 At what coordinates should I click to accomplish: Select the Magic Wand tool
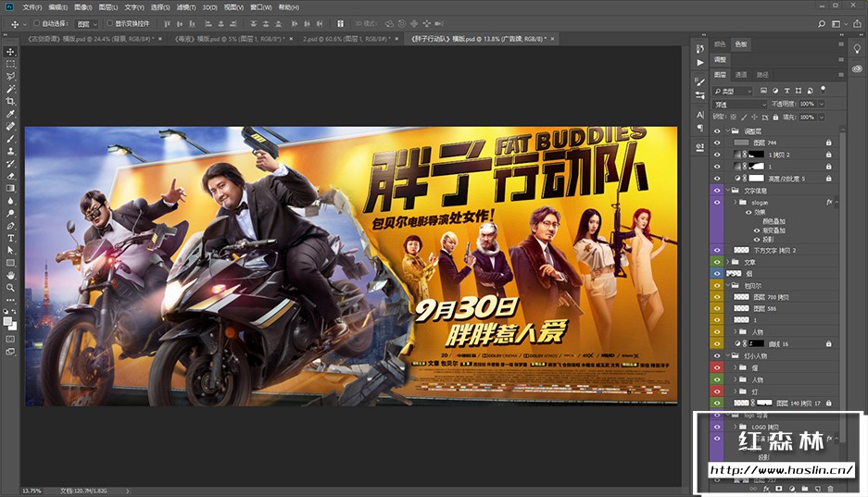point(10,89)
